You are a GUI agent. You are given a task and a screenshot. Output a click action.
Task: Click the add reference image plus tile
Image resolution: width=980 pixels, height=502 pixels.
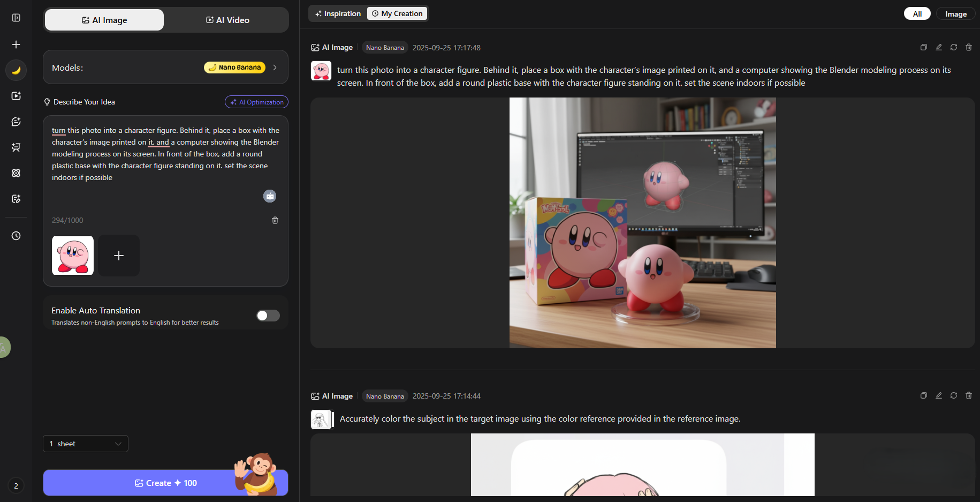tap(119, 256)
